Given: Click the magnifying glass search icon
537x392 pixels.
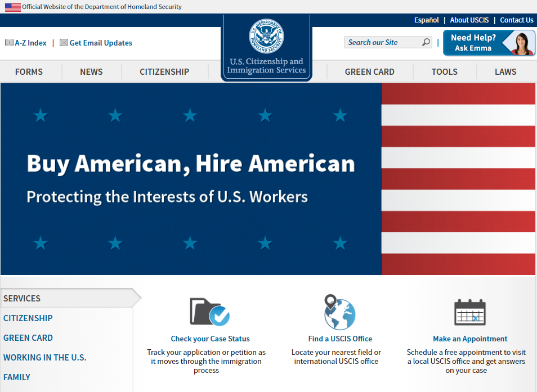Looking at the screenshot, I should pos(426,42).
